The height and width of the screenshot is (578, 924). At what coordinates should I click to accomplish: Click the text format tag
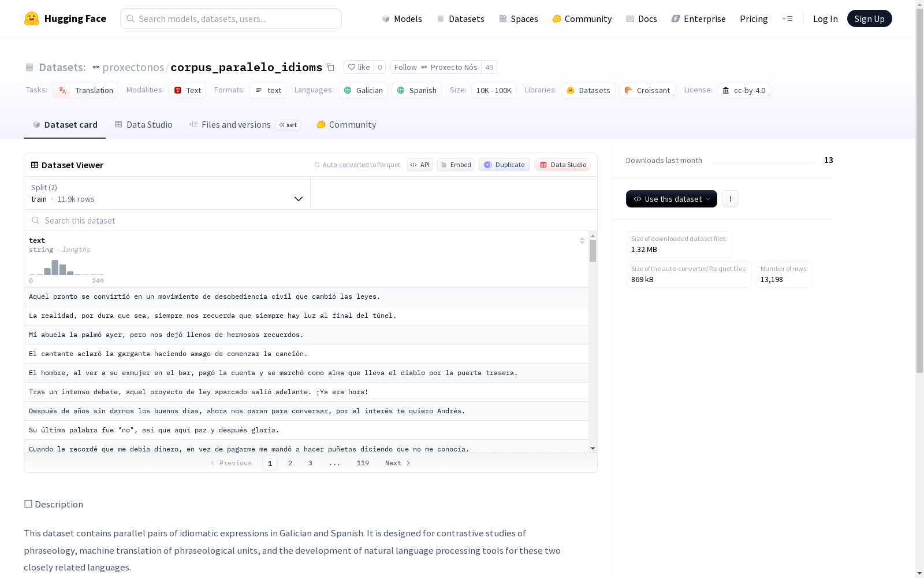pos(268,90)
